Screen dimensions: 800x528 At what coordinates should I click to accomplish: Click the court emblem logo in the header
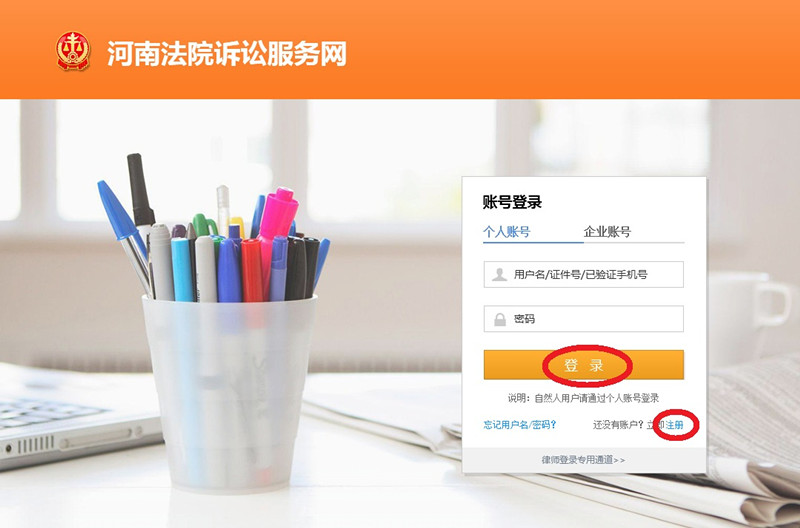click(73, 51)
